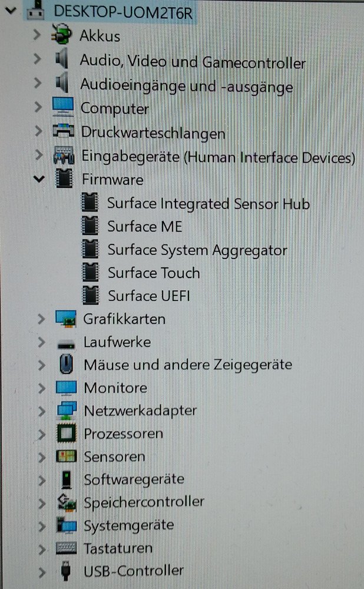Select Surface System Aggregator entry
This screenshot has height=589, width=364.
(197, 250)
